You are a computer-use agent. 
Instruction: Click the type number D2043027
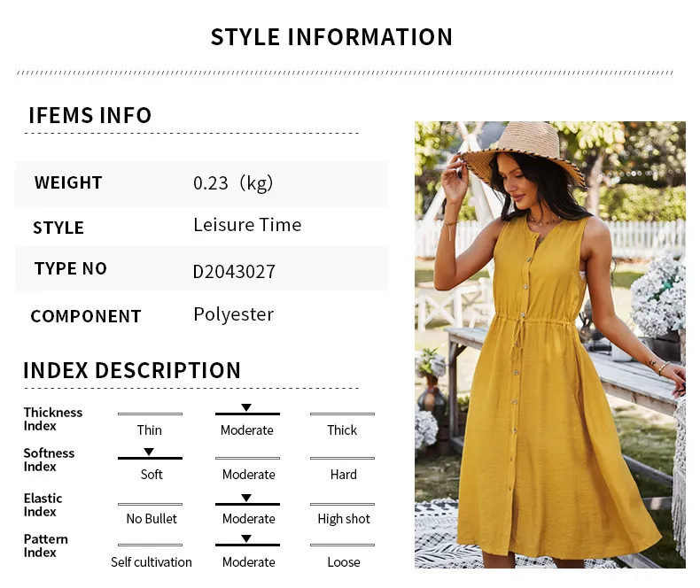click(x=234, y=271)
